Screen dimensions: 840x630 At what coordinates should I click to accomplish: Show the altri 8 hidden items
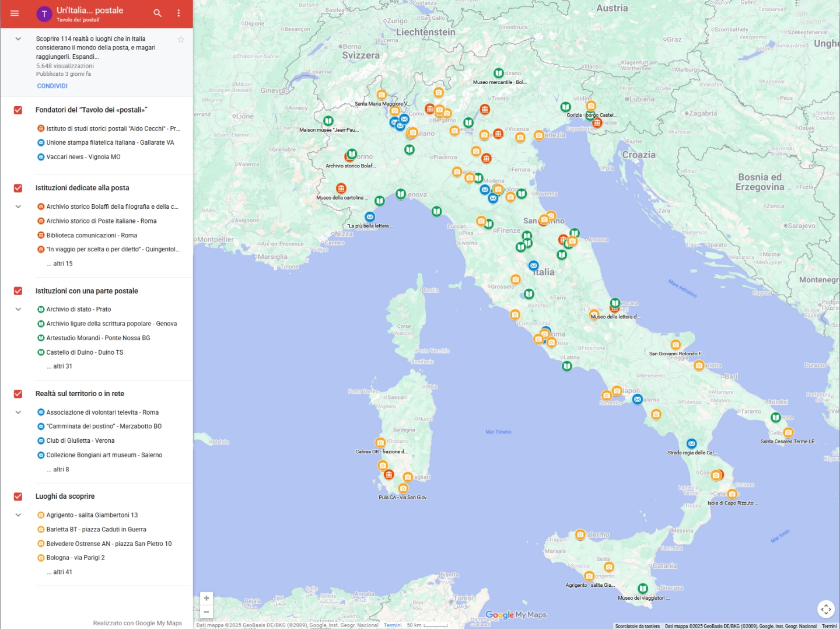pyautogui.click(x=58, y=469)
